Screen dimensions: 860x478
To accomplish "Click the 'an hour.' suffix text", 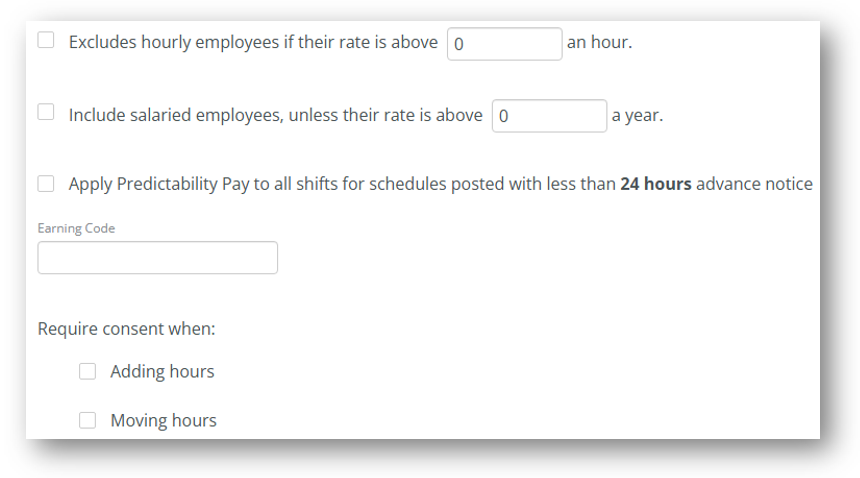I will click(599, 42).
